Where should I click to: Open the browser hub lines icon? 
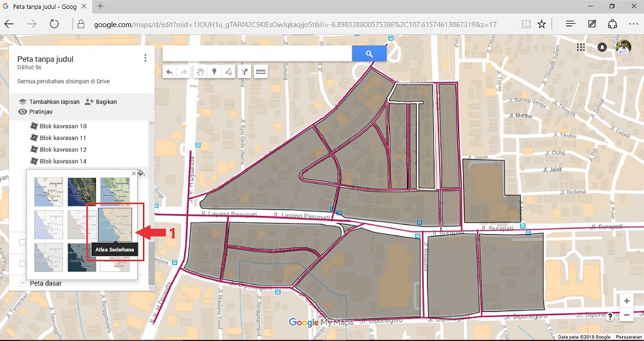coord(570,24)
